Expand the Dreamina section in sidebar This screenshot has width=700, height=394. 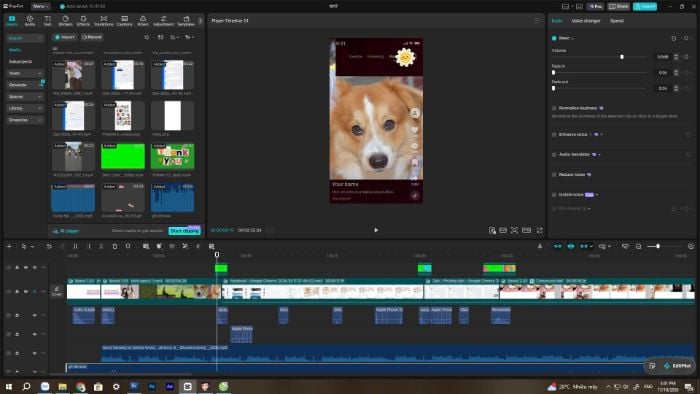(x=25, y=120)
